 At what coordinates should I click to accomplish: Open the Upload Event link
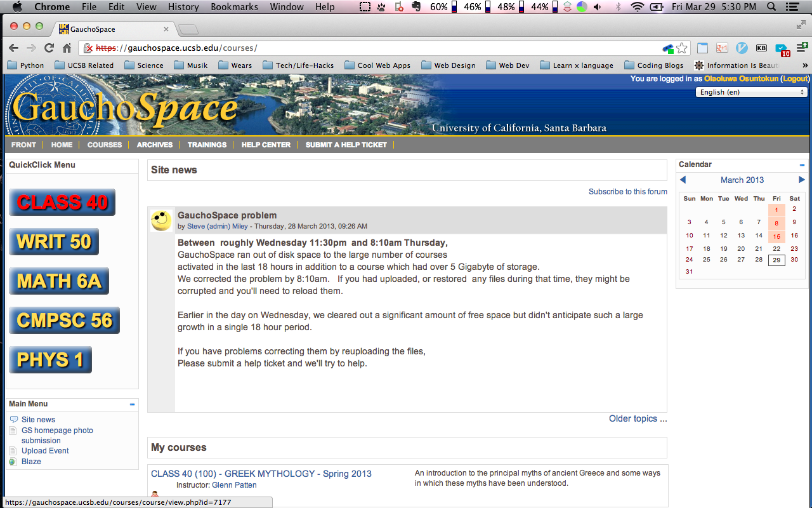45,451
